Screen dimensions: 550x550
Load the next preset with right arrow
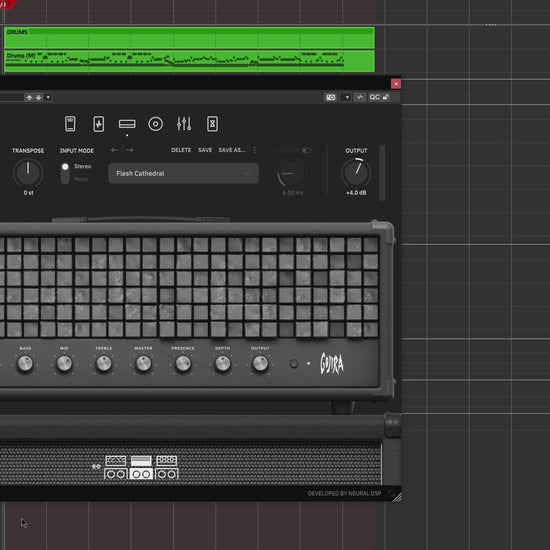click(130, 150)
